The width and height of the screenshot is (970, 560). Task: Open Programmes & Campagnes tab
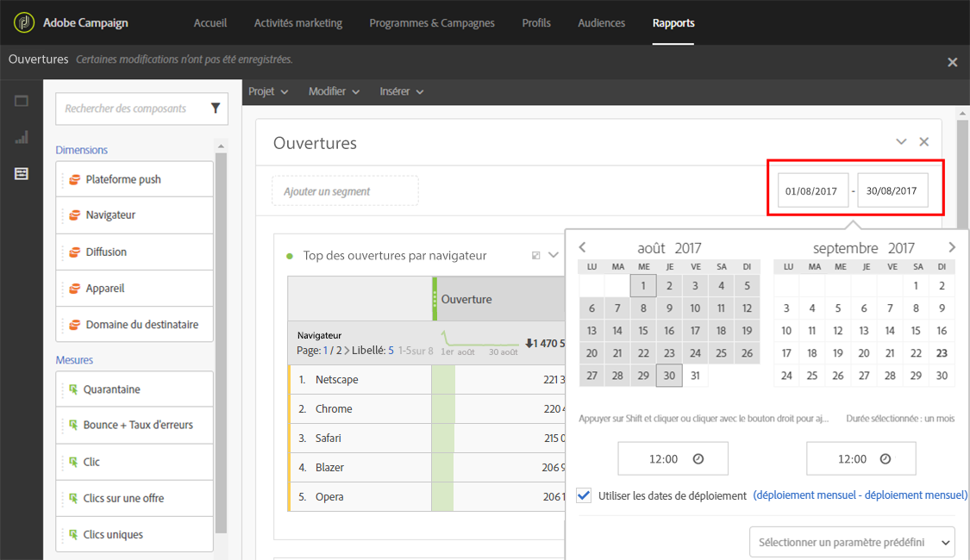coord(432,23)
